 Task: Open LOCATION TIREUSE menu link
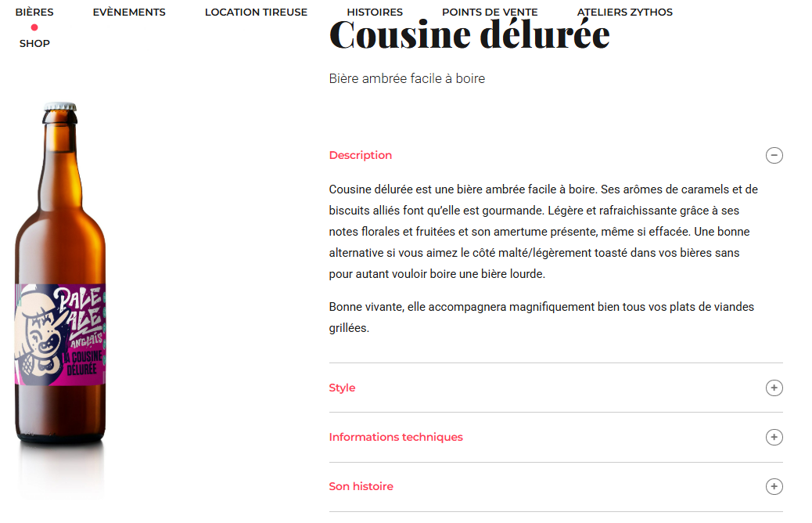[x=256, y=12]
